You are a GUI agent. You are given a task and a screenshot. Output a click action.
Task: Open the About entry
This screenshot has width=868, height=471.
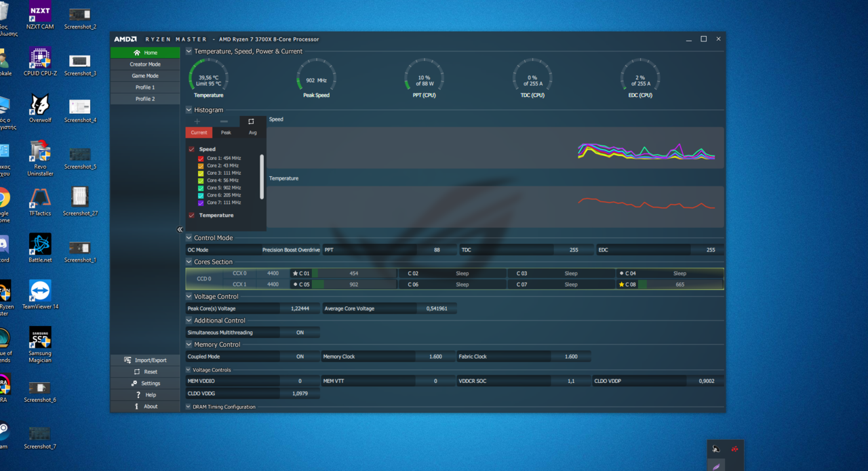click(145, 406)
